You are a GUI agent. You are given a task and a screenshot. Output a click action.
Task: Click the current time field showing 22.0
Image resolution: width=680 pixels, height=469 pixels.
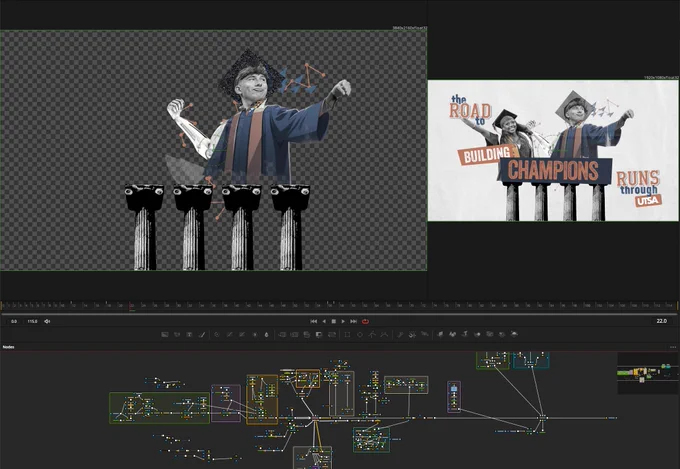tap(661, 321)
